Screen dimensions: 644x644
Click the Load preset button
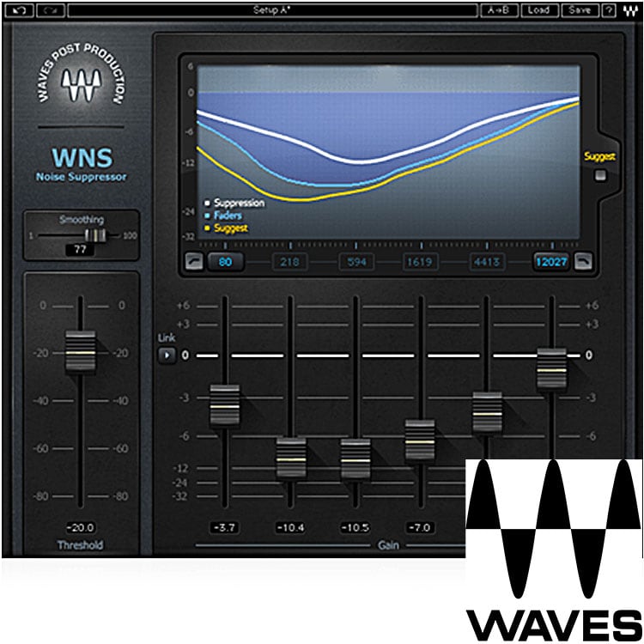coord(539,10)
